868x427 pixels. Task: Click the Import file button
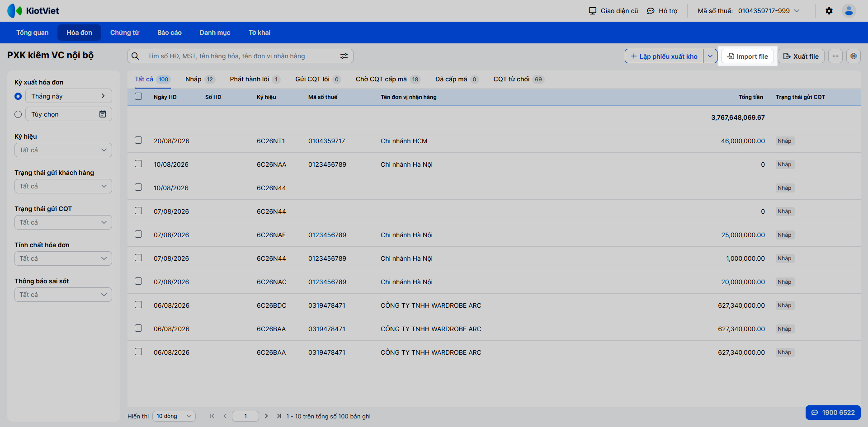[748, 56]
